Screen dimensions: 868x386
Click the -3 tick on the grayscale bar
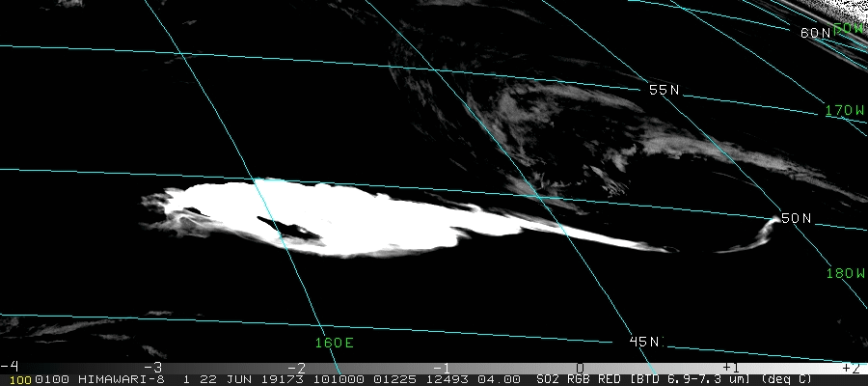152,367
